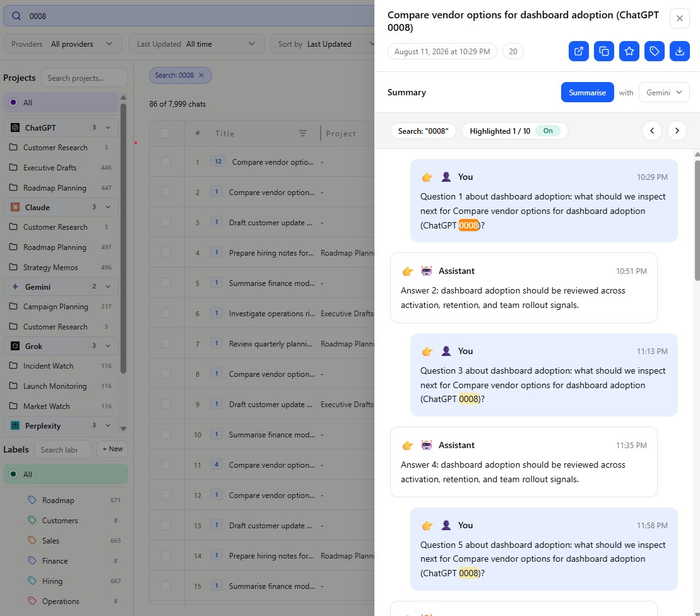Screen dimensions: 700x616
Task: Remove the Search: 0008 filter chip
Action: pyautogui.click(x=201, y=75)
